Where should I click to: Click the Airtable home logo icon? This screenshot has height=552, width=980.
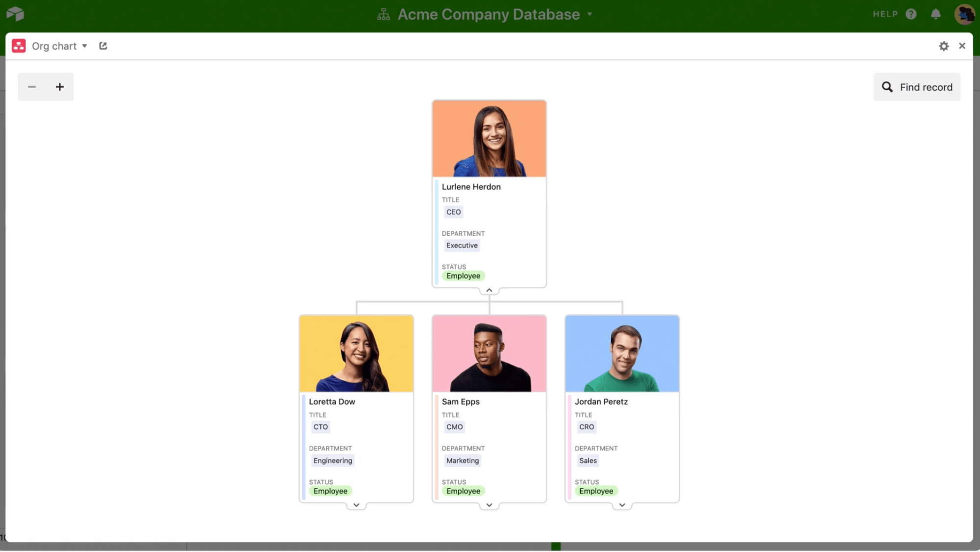[15, 14]
